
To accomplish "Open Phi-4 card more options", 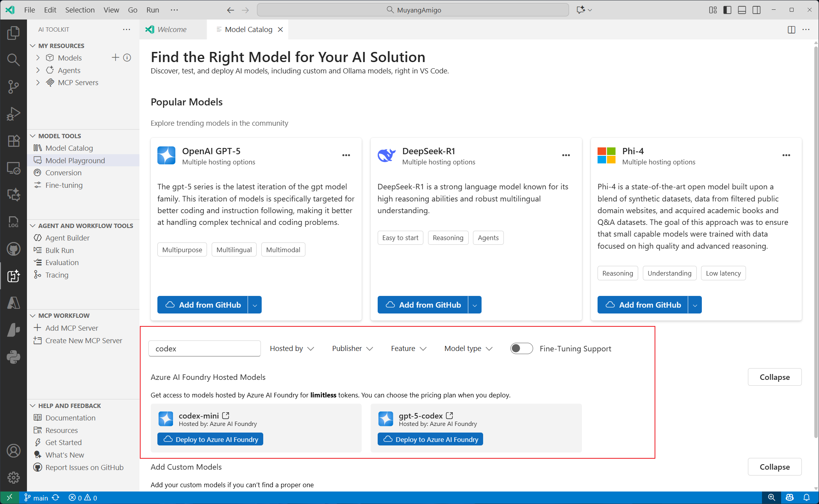I will [x=786, y=155].
